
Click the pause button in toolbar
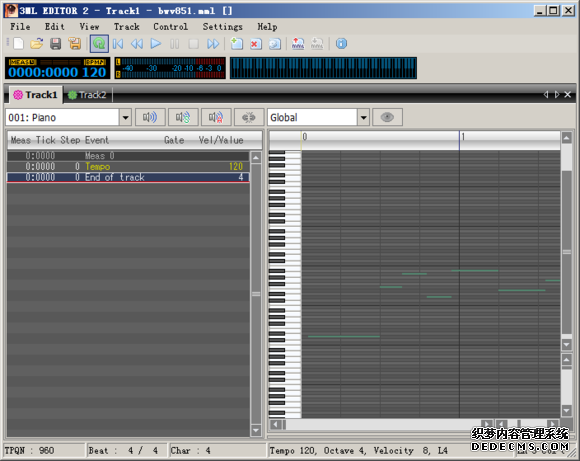click(175, 44)
